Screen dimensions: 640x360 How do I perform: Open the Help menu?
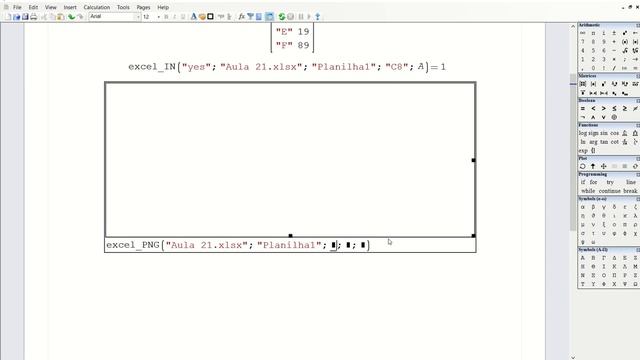tap(163, 7)
